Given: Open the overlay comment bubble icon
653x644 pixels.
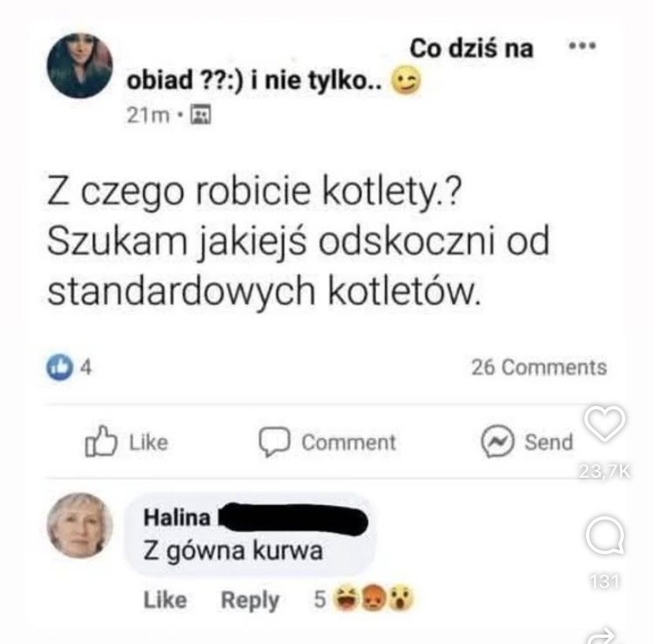Looking at the screenshot, I should pyautogui.click(x=605, y=535).
